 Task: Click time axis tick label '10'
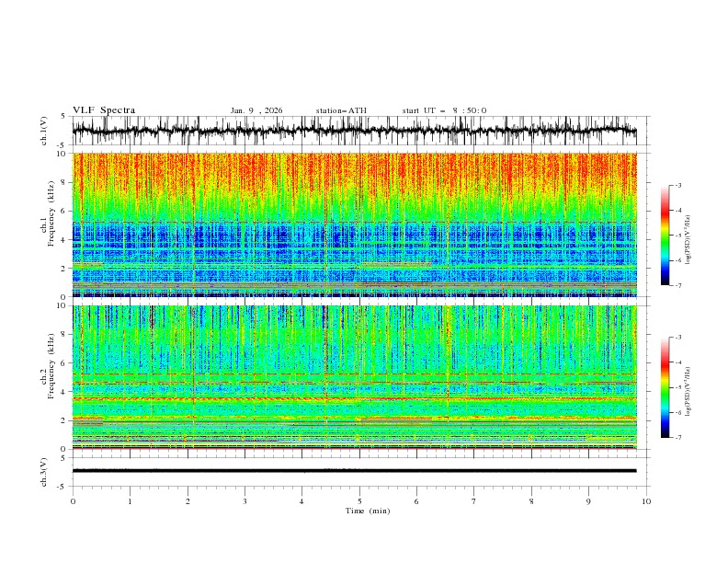click(646, 501)
